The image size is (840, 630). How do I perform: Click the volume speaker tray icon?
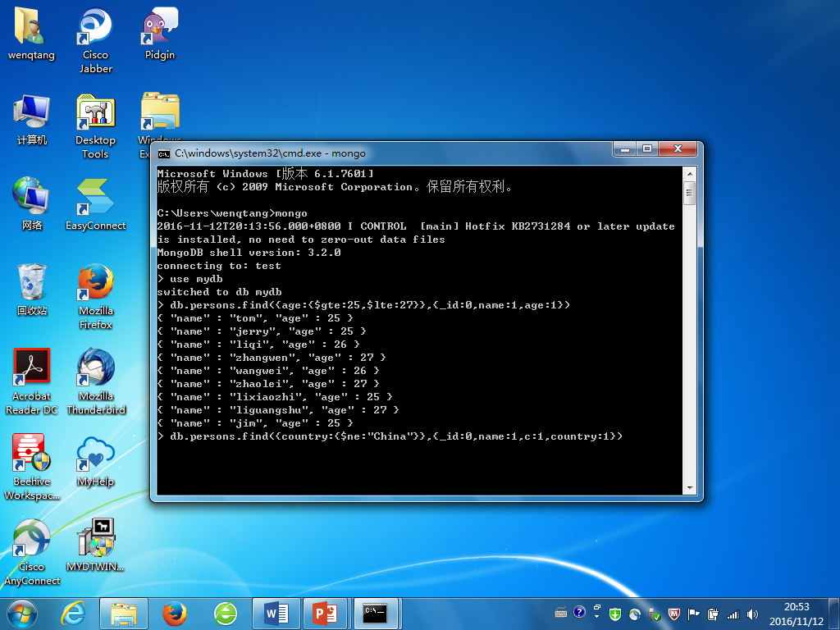(753, 614)
